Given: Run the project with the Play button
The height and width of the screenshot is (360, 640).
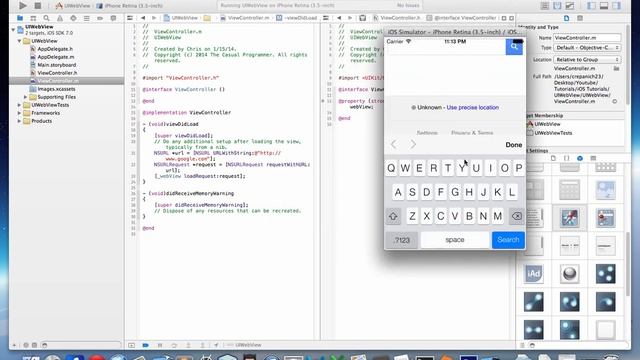Looking at the screenshot, I should pyautogui.click(x=23, y=6).
